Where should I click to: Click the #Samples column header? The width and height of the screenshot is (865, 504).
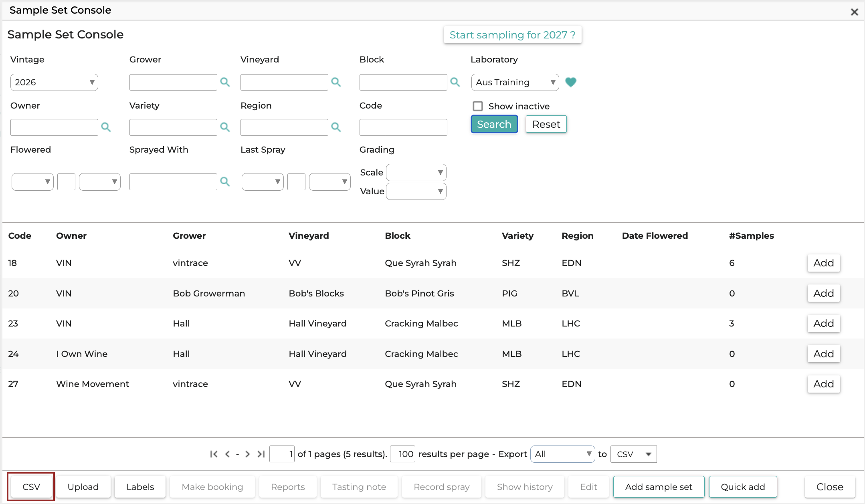click(x=752, y=236)
